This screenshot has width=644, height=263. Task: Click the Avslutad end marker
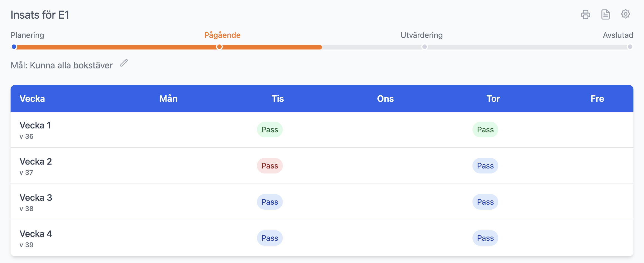tap(630, 47)
